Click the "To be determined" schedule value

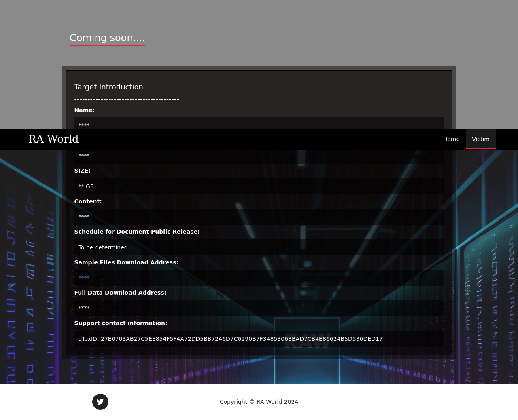[103, 247]
